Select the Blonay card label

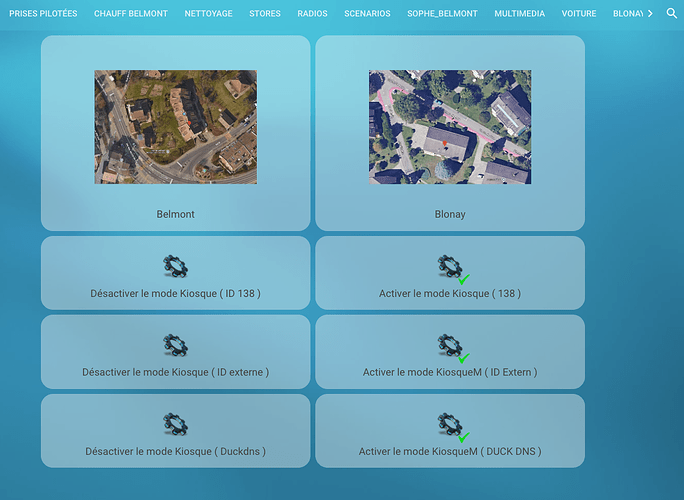click(x=450, y=214)
